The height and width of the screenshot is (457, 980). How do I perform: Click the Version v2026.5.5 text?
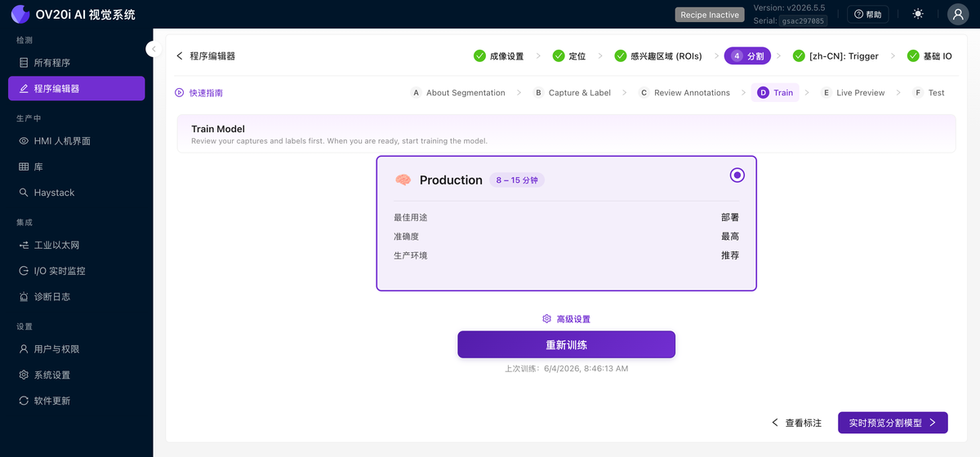point(789,8)
